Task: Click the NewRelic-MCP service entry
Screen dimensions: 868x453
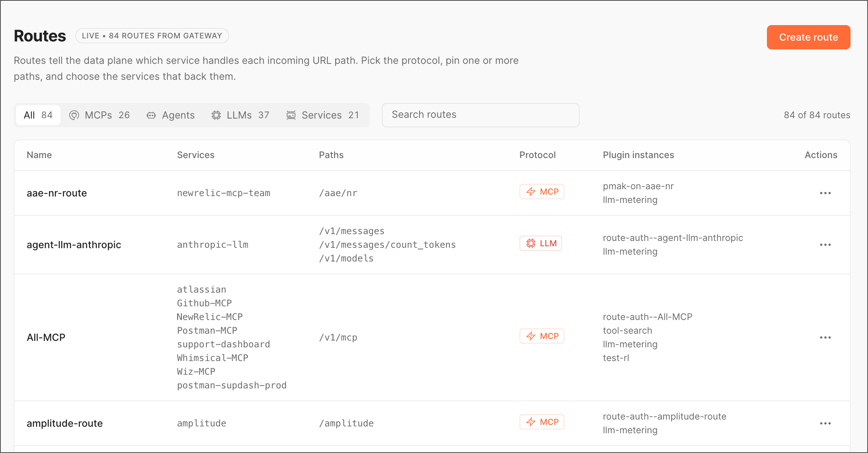Action: pyautogui.click(x=210, y=317)
